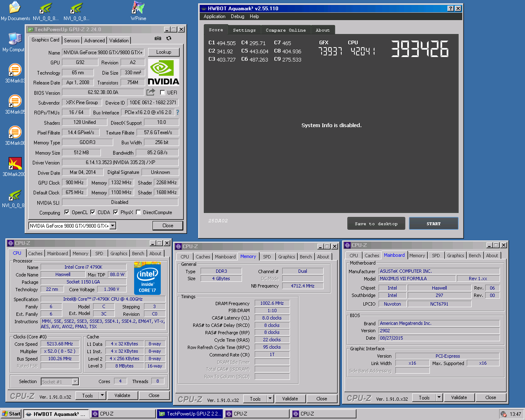Click the Aquamark help question mark button
The height and width of the screenshot is (420, 525).
(451, 8)
